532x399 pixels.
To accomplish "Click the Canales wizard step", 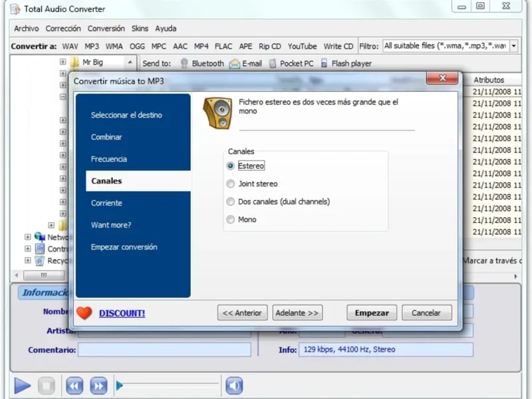I will point(138,181).
